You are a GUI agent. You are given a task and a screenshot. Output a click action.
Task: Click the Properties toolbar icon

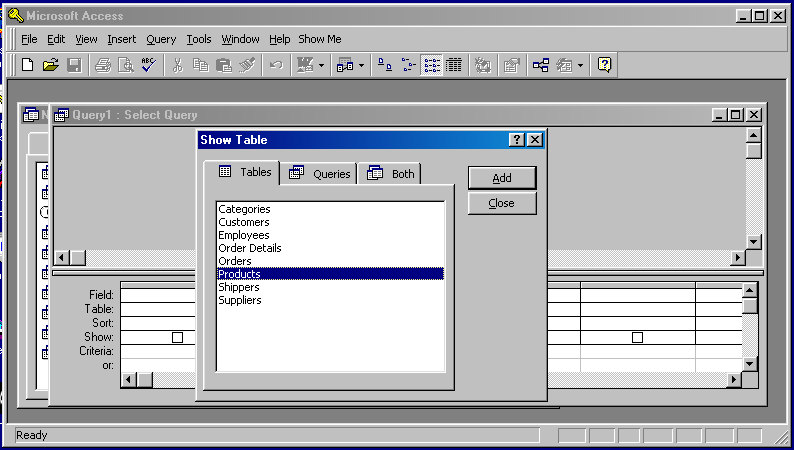(511, 65)
